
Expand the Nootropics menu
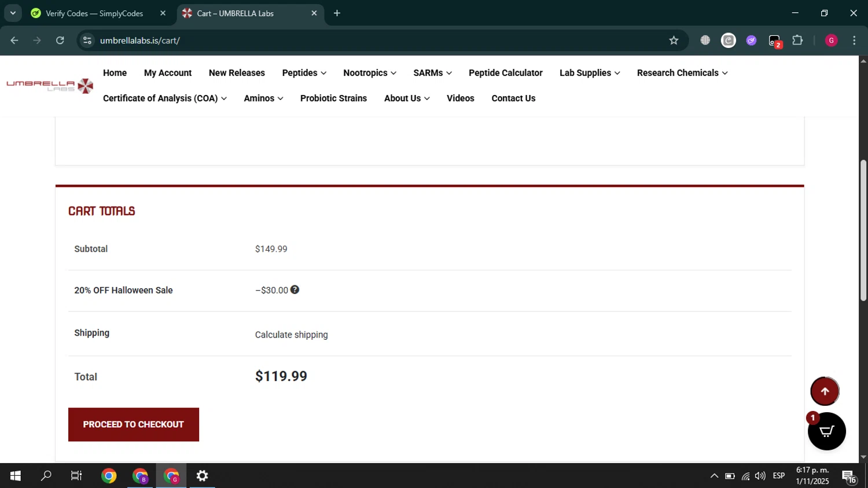[x=370, y=73]
